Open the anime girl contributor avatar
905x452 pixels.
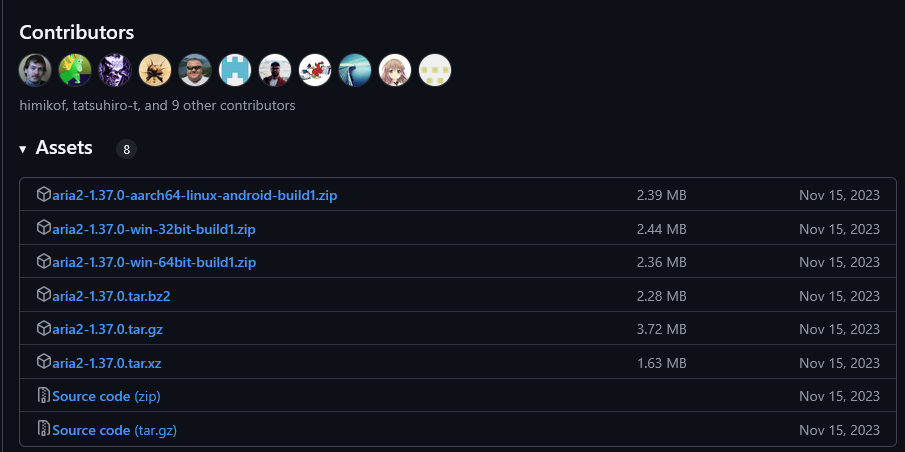click(395, 70)
